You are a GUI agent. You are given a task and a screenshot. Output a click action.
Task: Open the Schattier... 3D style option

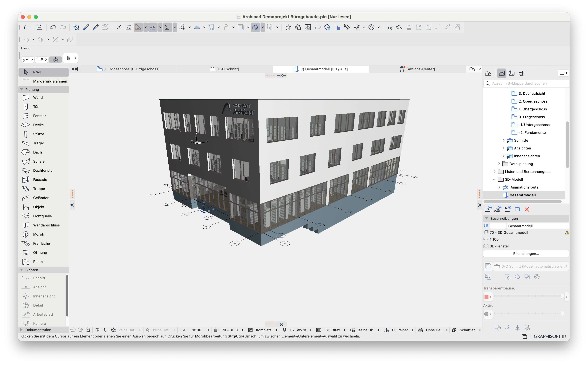[467, 330]
